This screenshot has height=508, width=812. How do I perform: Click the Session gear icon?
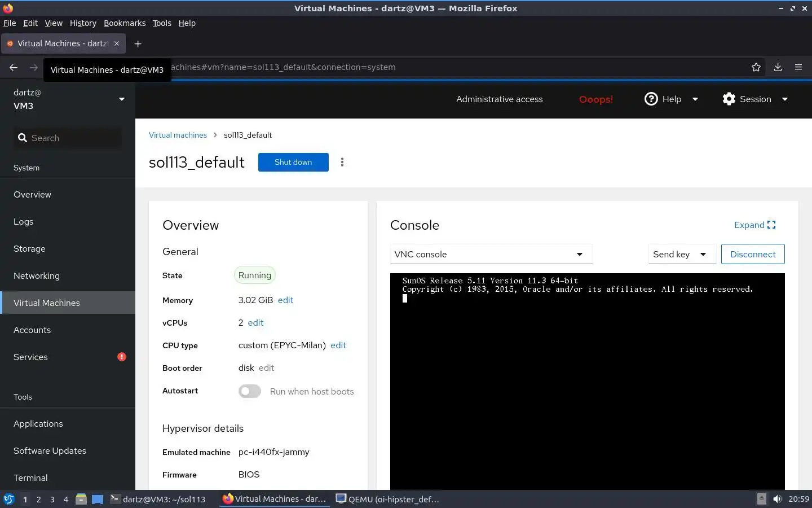(x=729, y=99)
